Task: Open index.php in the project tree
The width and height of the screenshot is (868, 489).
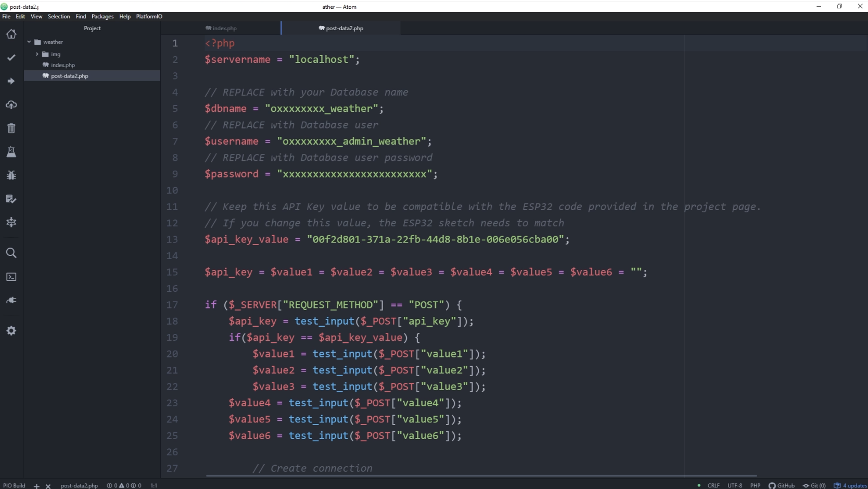Action: [63, 65]
